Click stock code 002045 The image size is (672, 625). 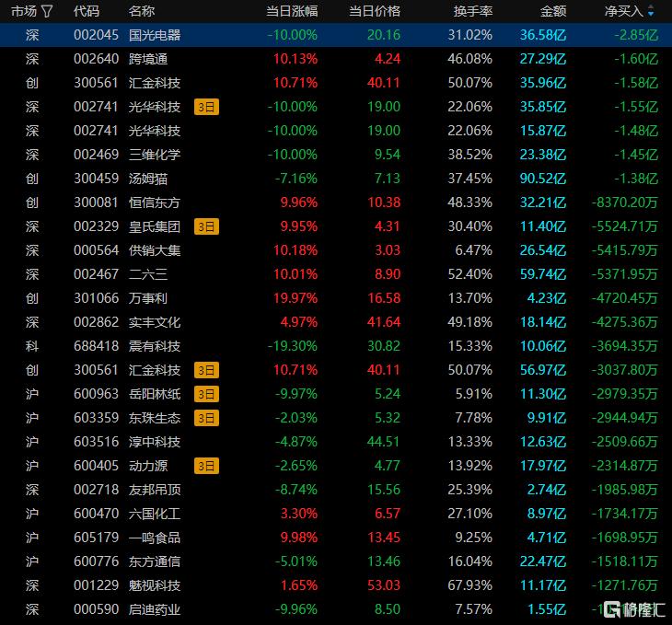tap(96, 35)
